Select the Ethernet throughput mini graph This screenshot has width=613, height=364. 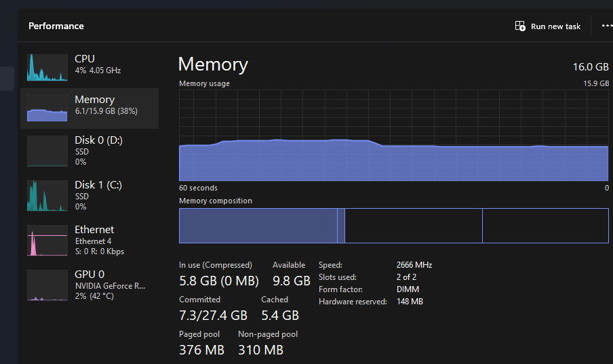tap(47, 241)
